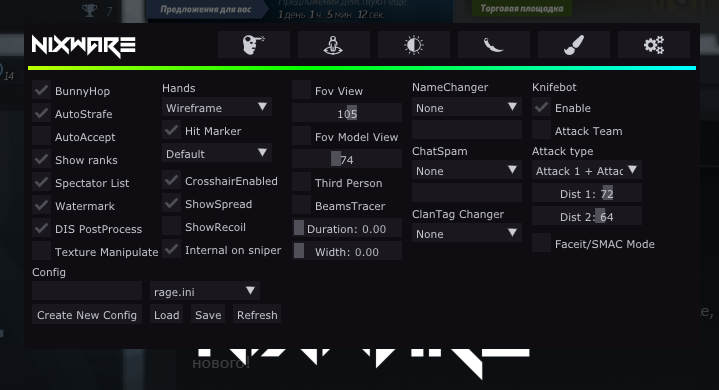Click the trophy icon in background window
This screenshot has height=390, width=719.
[x=89, y=10]
